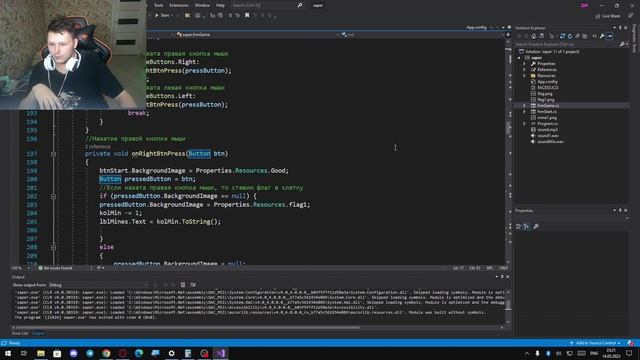
Task: Click the highlighted Button type on line 197
Action: pos(199,153)
